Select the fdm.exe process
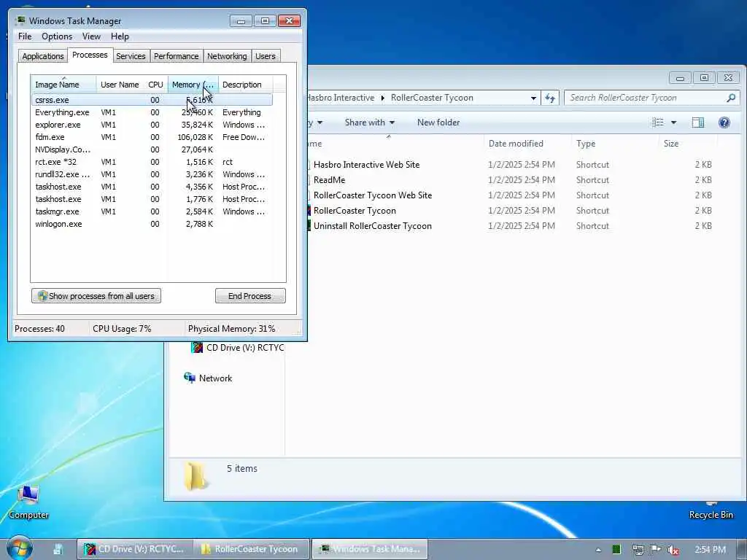The width and height of the screenshot is (747, 560). point(152,137)
